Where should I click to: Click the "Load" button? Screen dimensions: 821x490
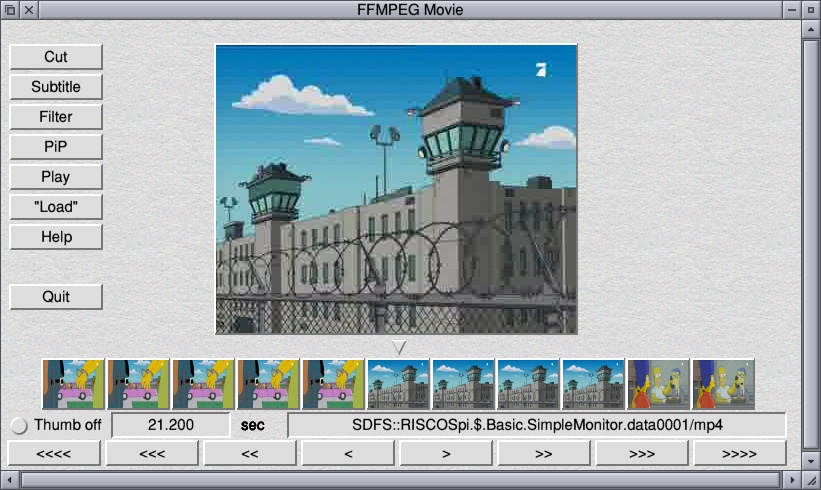pos(56,207)
